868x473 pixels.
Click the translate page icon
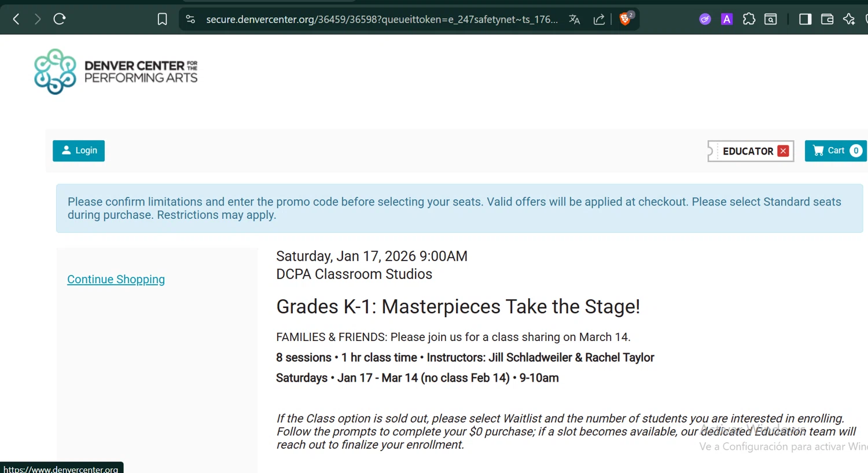(x=574, y=19)
